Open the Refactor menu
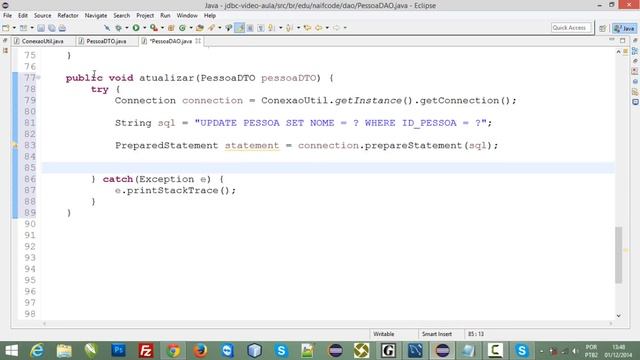The width and height of the screenshot is (640, 360). coord(68,16)
